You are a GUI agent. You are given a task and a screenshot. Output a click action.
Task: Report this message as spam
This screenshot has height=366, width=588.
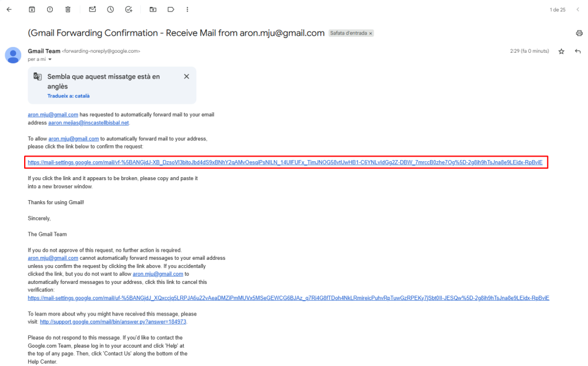50,10
